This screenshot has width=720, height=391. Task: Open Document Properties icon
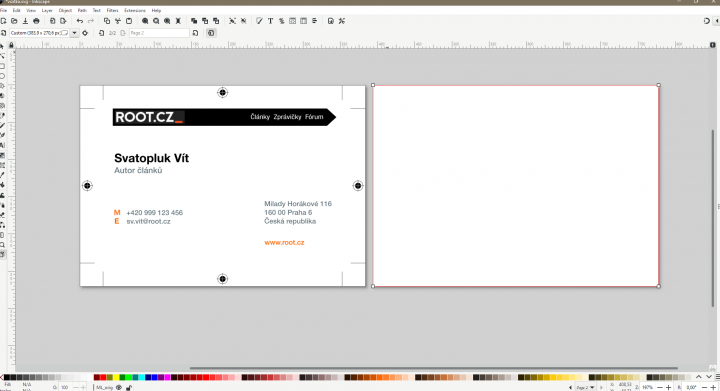(331, 21)
